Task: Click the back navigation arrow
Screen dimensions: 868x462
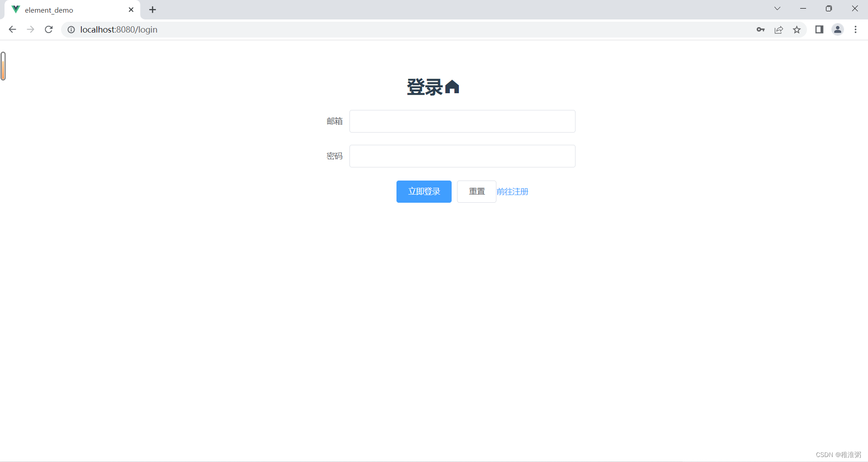Action: (x=12, y=29)
